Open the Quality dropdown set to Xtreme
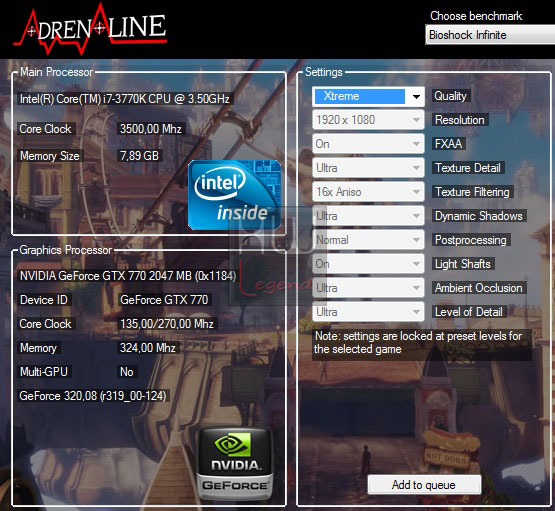The width and height of the screenshot is (555, 511). (368, 96)
